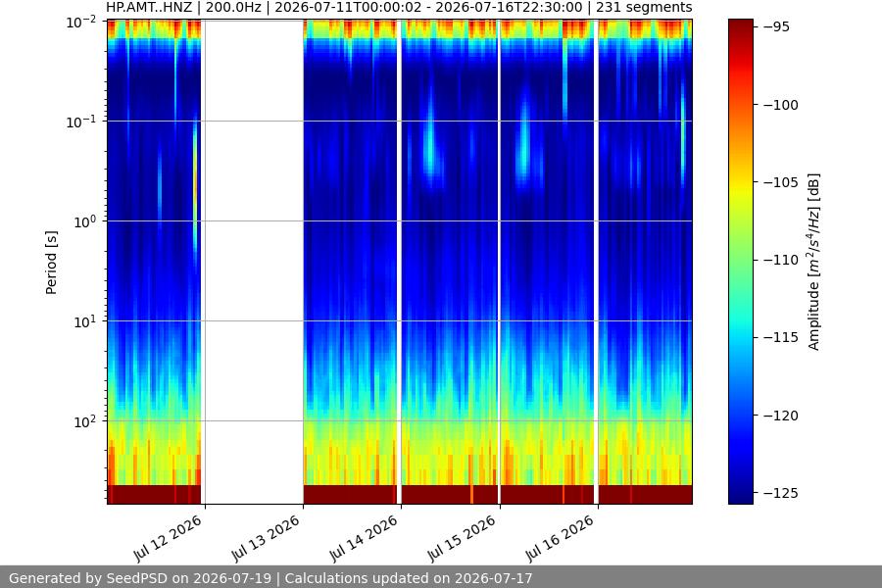Click the Jul 15 2026 date label
Screen dimensions: 882x588
462,538
